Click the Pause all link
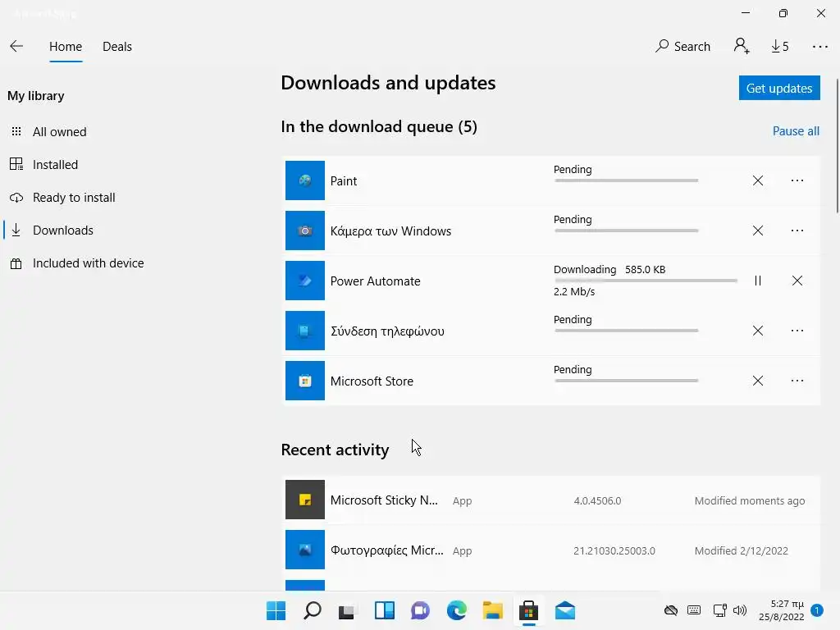 [x=796, y=131]
